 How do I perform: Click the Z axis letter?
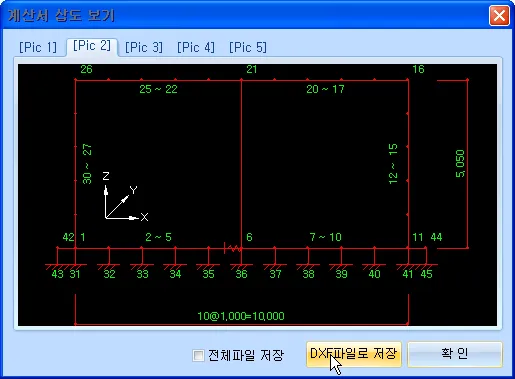click(106, 176)
